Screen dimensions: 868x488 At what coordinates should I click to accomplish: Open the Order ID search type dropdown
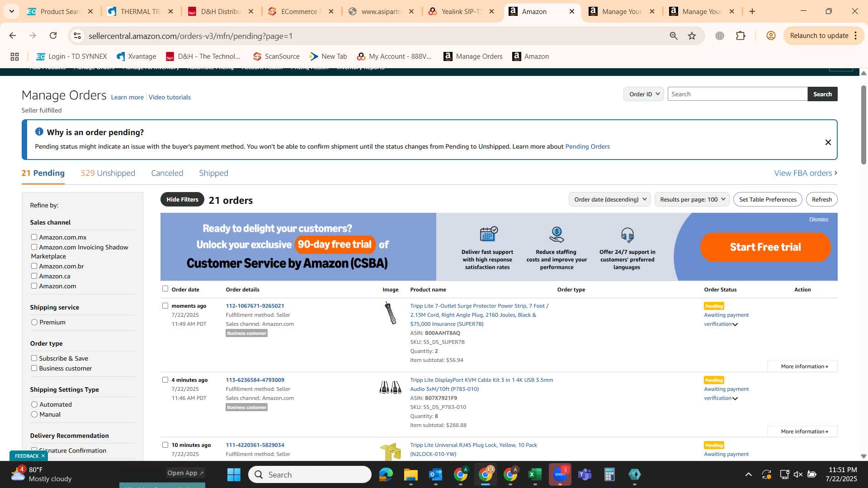coord(644,94)
